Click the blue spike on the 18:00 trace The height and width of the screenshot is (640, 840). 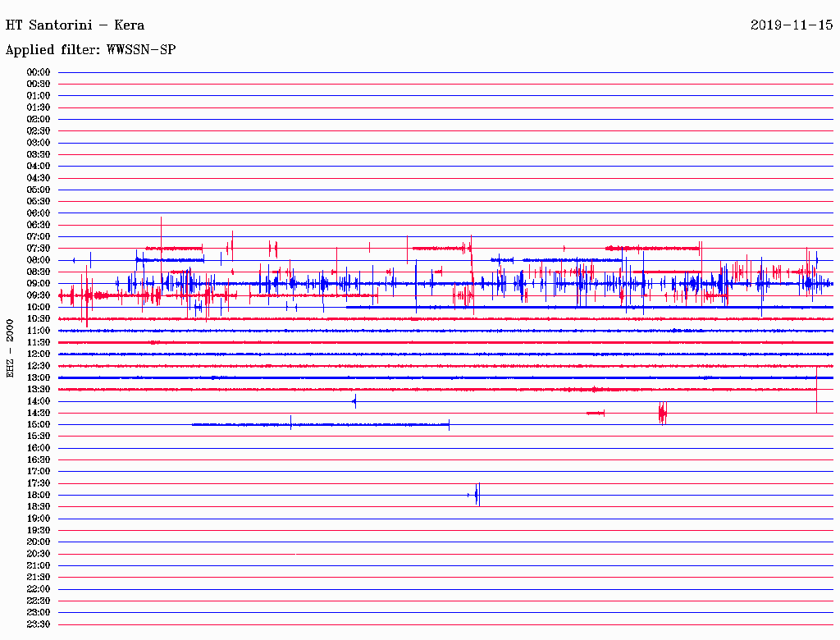tap(477, 494)
